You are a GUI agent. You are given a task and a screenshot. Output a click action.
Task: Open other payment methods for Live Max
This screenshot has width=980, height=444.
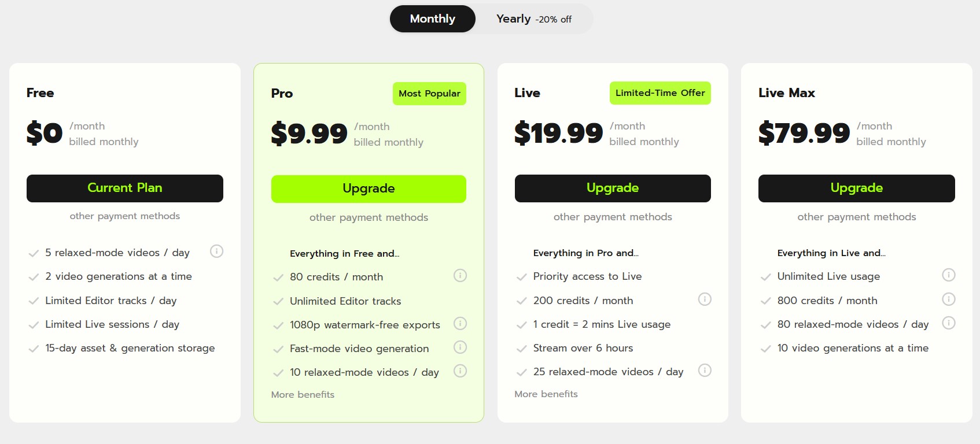click(x=856, y=217)
